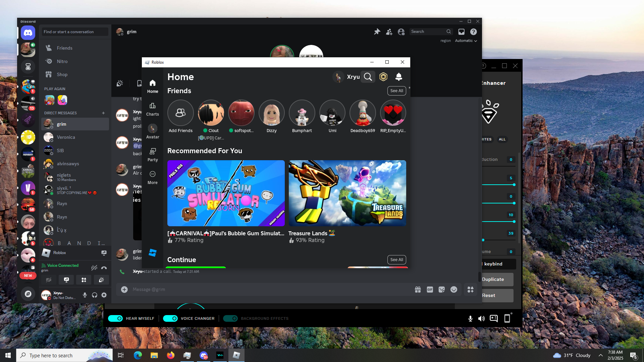Screen dimensions: 644x362
Task: Open Treasure Lands game thumbnail
Action: [347, 193]
